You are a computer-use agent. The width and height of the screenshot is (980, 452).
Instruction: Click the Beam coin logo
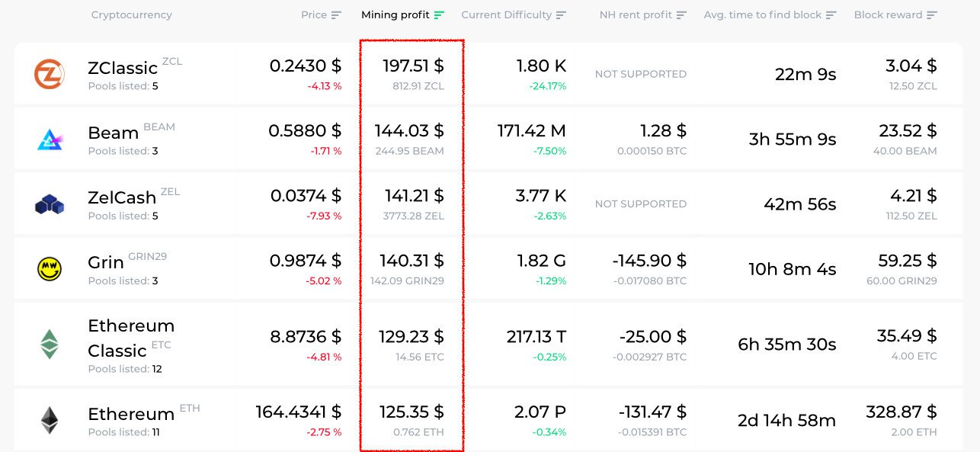pyautogui.click(x=50, y=139)
